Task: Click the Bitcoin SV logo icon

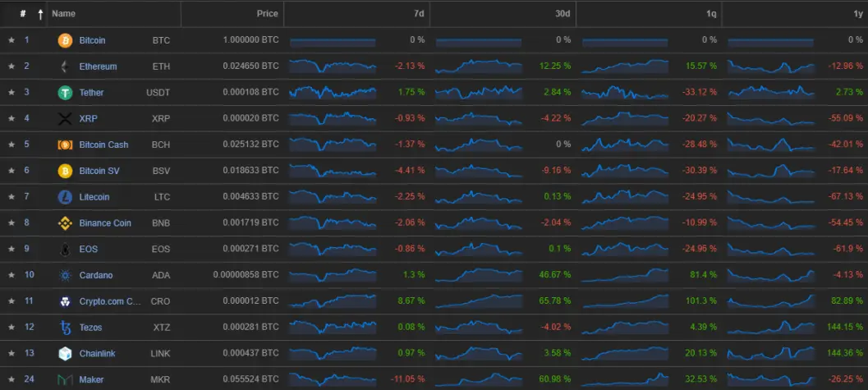Action: tap(66, 171)
